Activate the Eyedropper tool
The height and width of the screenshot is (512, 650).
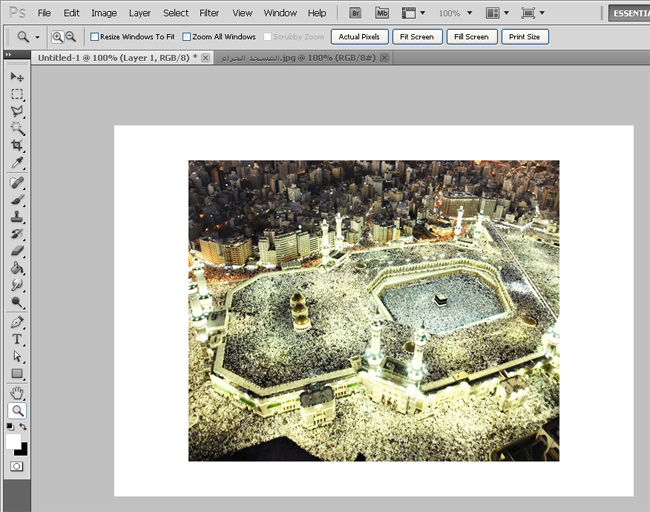[x=17, y=162]
